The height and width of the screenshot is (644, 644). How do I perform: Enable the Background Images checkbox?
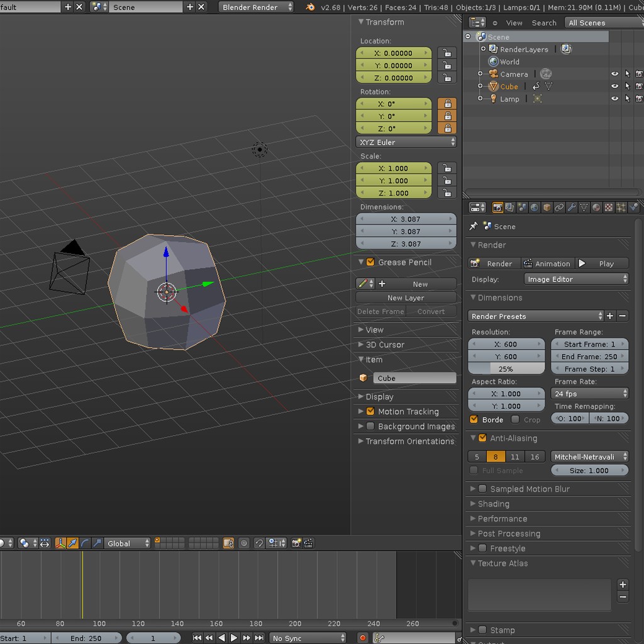pos(370,426)
